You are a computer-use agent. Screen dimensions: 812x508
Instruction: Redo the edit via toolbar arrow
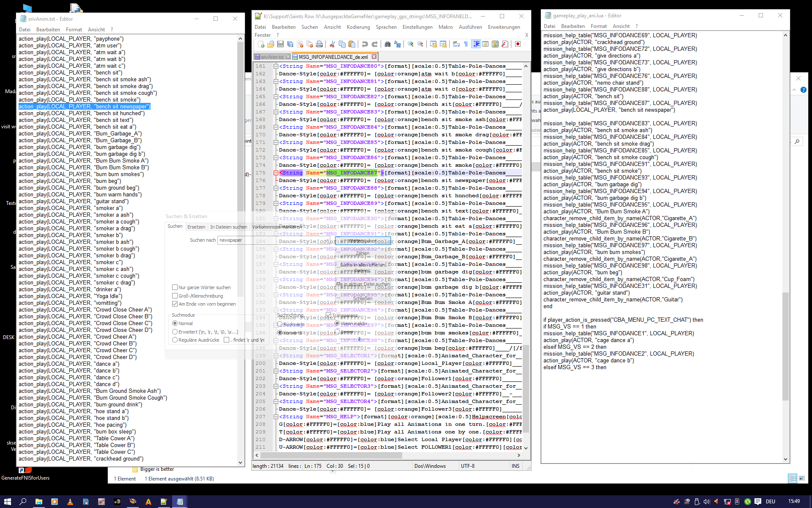(374, 44)
